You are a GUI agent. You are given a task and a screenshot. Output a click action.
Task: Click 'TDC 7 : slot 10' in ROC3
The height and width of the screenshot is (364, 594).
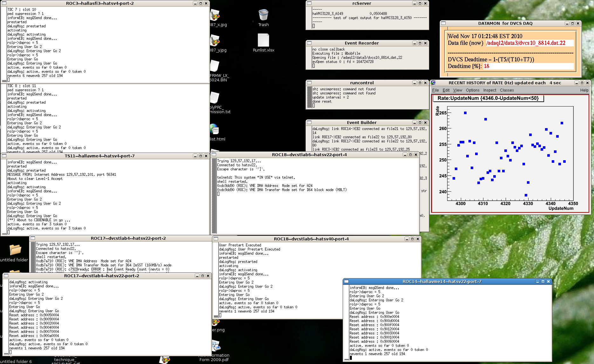22,10
